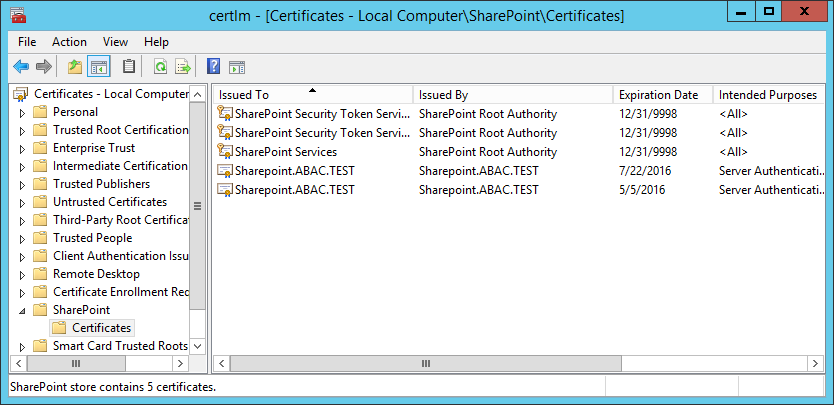Click the tree pane horizontal scroll right arrow
This screenshot has width=834, height=405.
(180, 363)
